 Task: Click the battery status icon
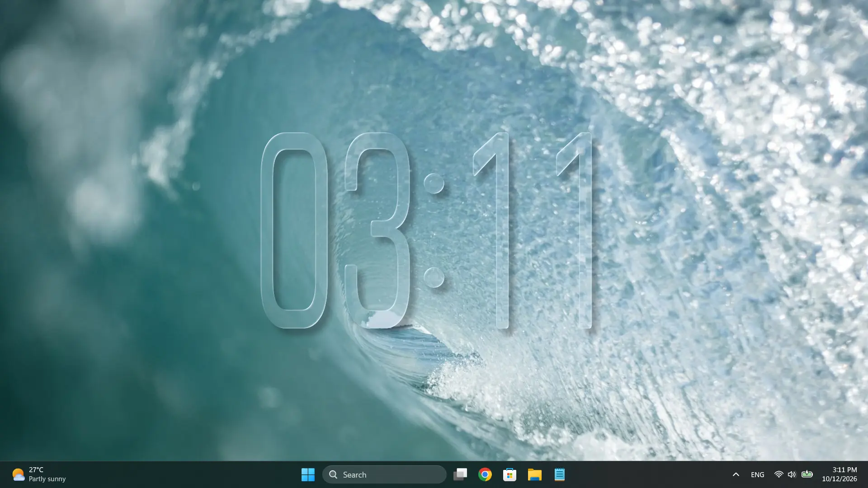[x=807, y=474]
